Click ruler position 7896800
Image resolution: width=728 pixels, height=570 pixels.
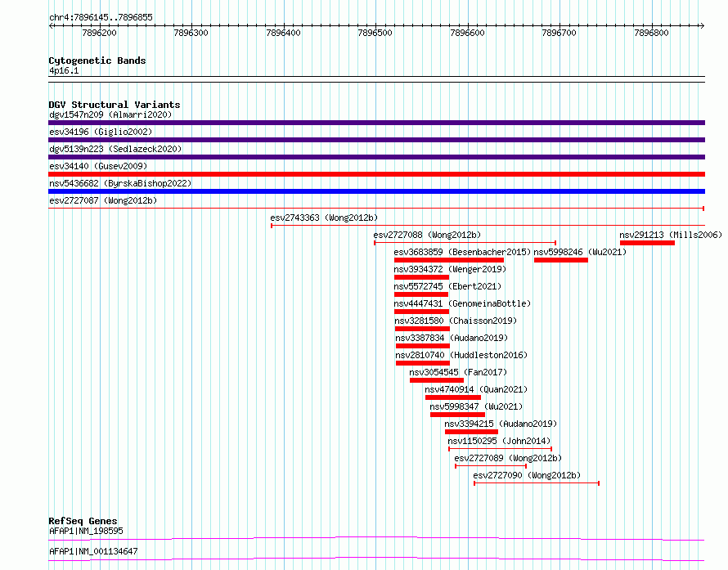point(651,33)
